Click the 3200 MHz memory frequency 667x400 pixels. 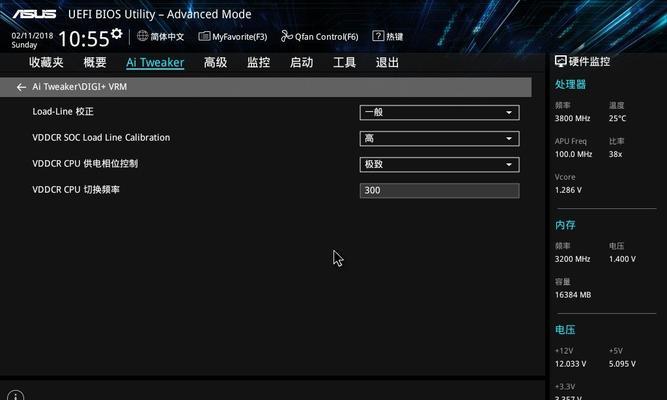pyautogui.click(x=573, y=259)
